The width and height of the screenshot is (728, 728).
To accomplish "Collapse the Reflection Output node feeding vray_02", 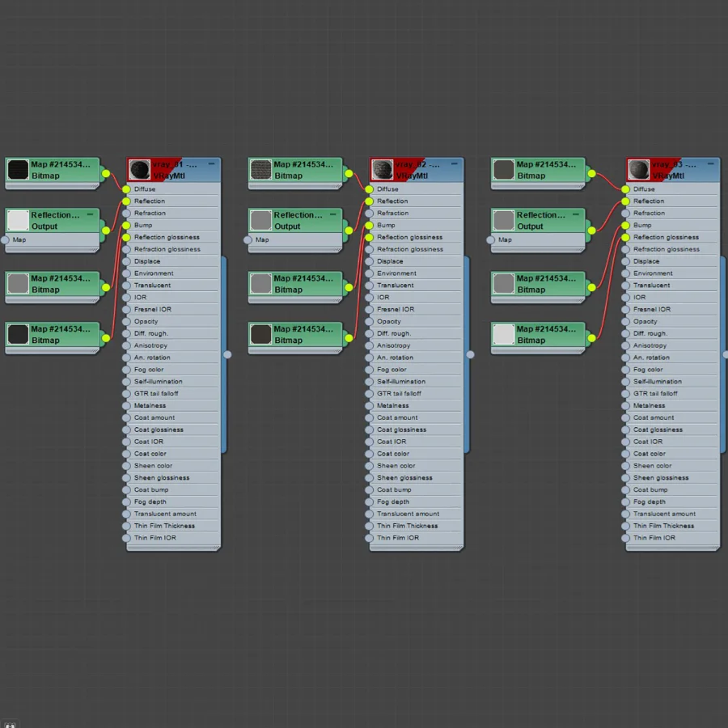I will click(333, 214).
